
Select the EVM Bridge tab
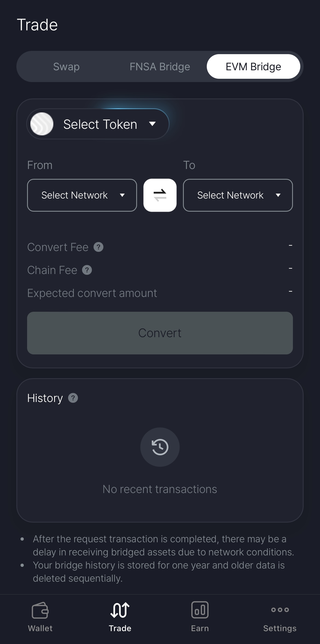[x=253, y=67]
